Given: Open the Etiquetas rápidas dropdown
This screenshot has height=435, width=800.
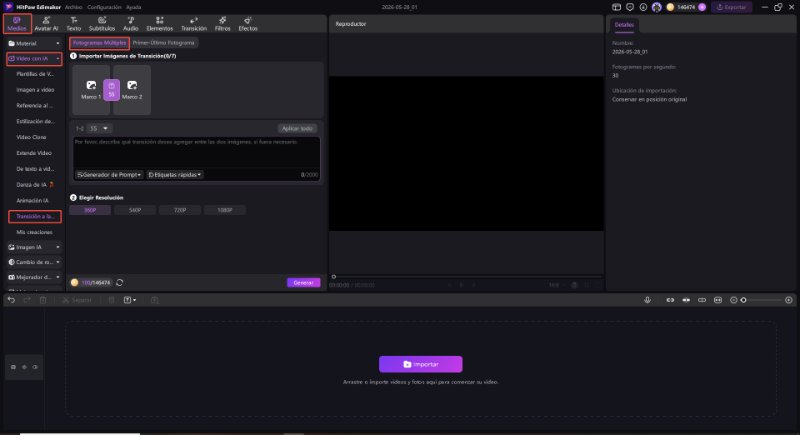Looking at the screenshot, I should click(x=175, y=175).
